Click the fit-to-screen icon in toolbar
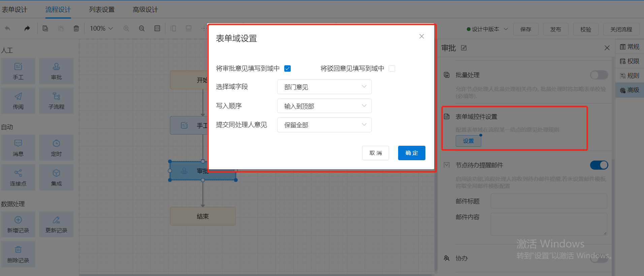 [157, 29]
